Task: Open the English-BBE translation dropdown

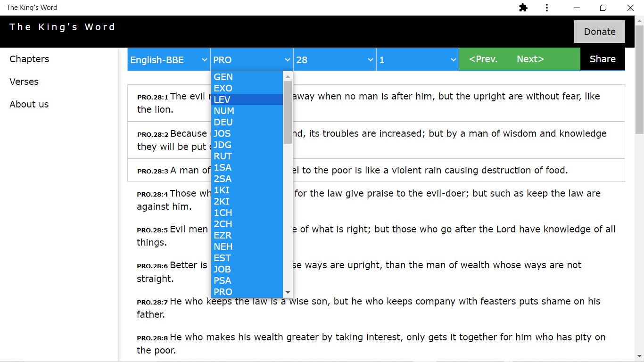Action: point(169,60)
